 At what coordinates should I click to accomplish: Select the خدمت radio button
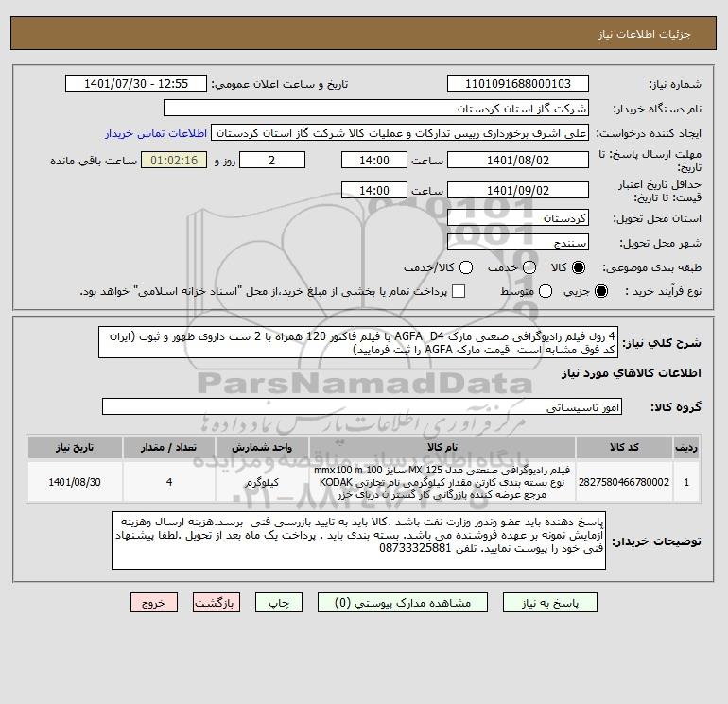529,267
